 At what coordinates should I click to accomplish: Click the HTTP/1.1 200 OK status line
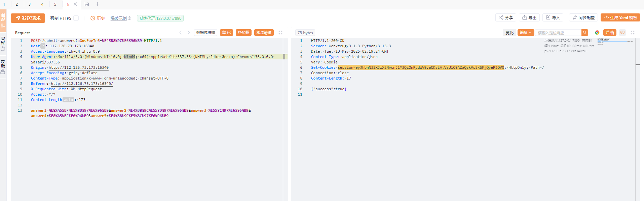click(328, 41)
